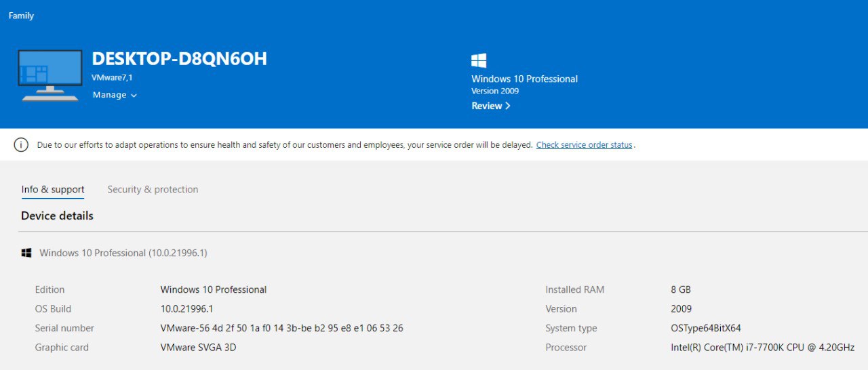Click the VMware7,1 model text
The height and width of the screenshot is (370, 868).
click(112, 78)
